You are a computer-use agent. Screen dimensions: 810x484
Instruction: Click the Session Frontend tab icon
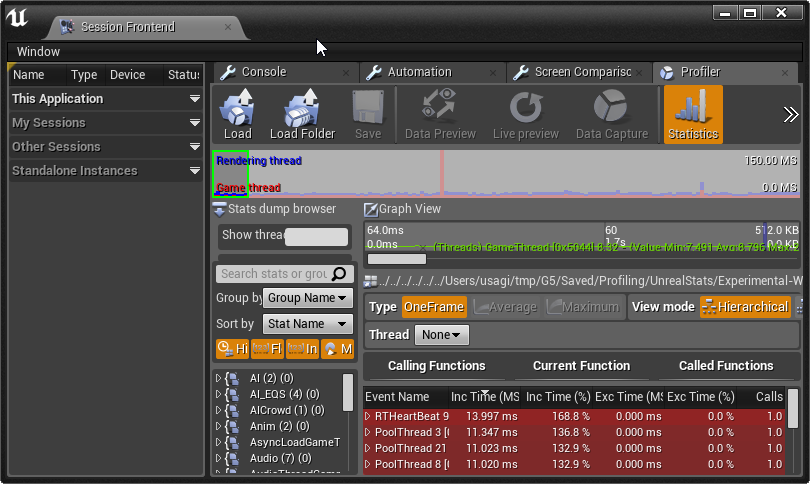pos(67,27)
